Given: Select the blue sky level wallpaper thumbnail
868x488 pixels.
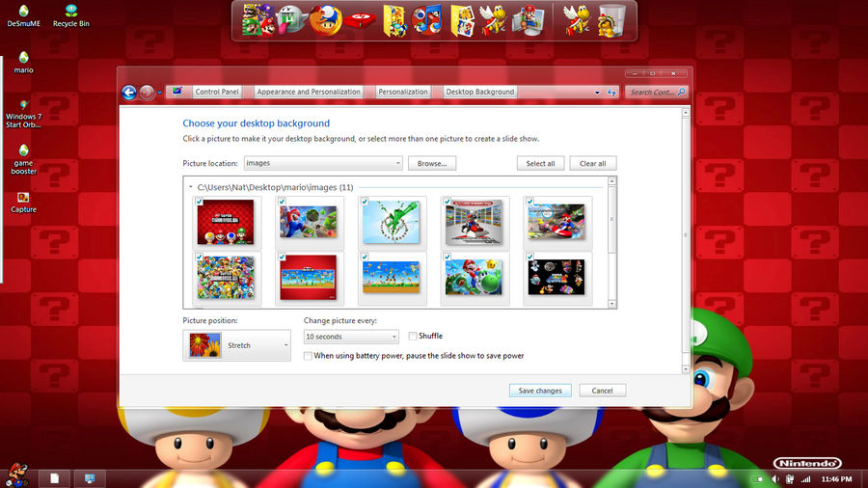Looking at the screenshot, I should pyautogui.click(x=392, y=277).
